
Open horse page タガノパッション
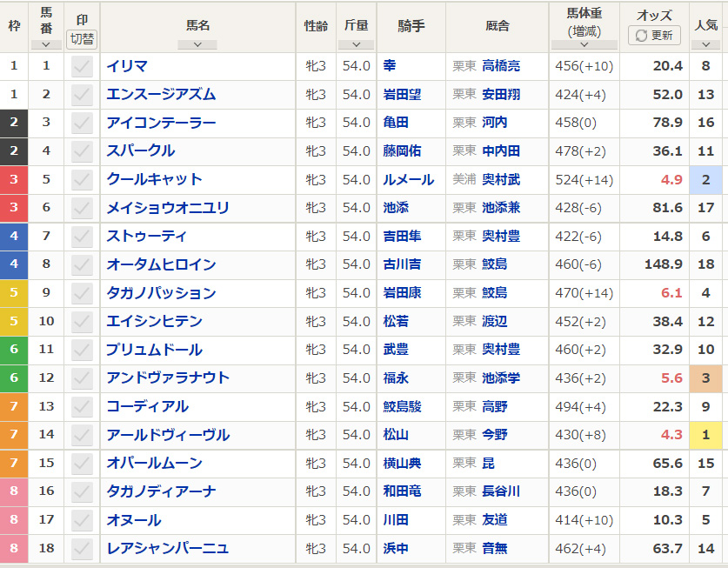[x=161, y=292]
